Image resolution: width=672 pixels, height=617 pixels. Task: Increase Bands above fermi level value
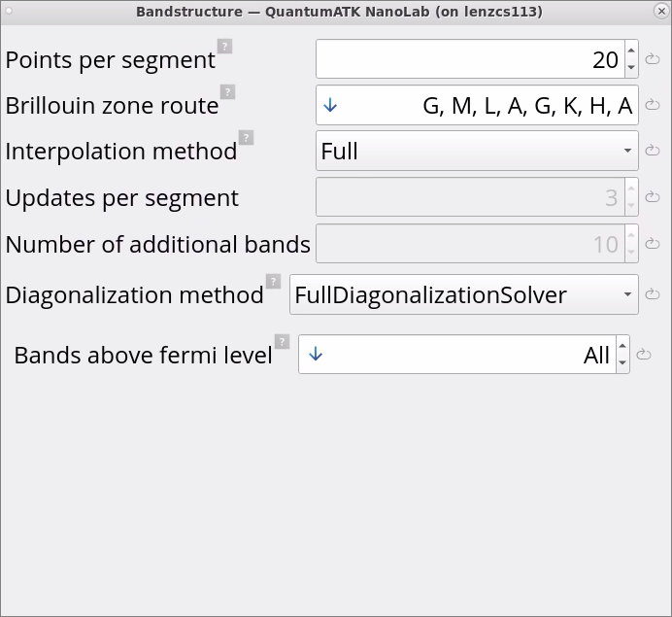point(622,347)
